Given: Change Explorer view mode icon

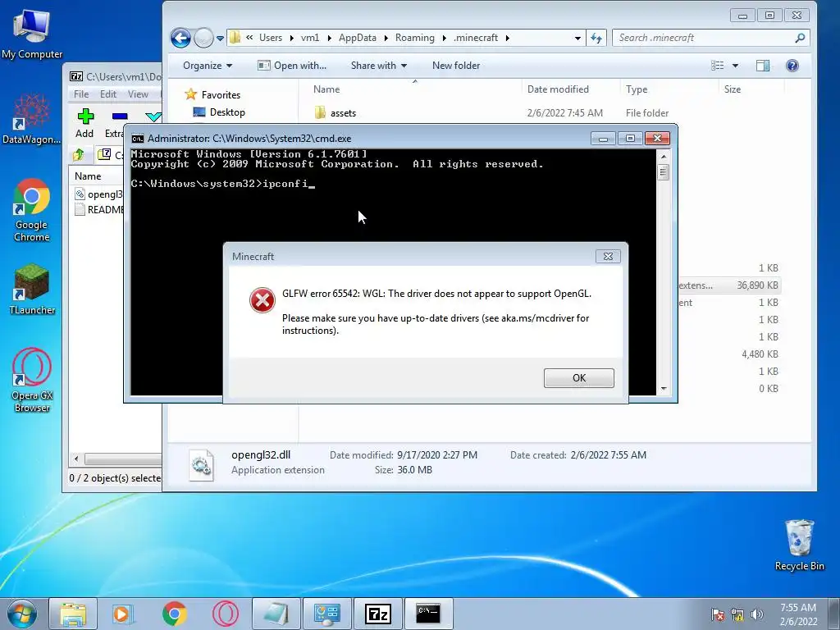Looking at the screenshot, I should coord(717,66).
